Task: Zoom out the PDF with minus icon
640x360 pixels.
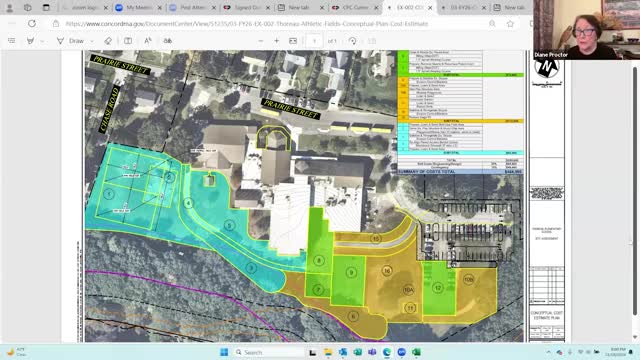Action: click(x=261, y=41)
